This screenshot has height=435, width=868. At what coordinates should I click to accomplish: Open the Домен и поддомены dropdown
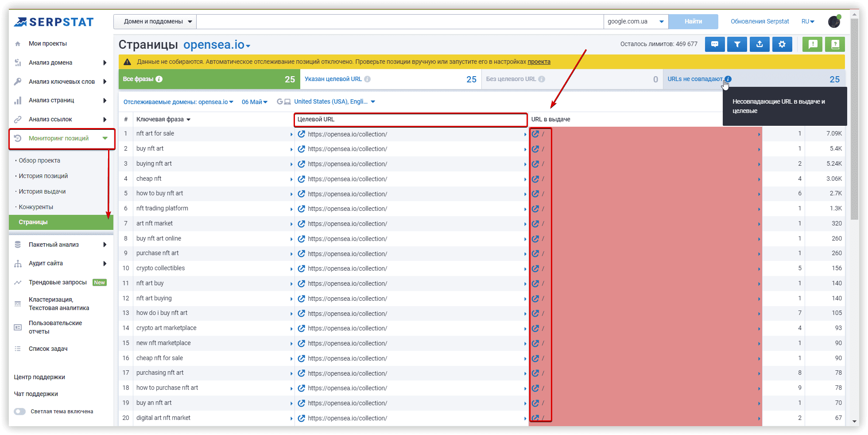click(x=155, y=21)
